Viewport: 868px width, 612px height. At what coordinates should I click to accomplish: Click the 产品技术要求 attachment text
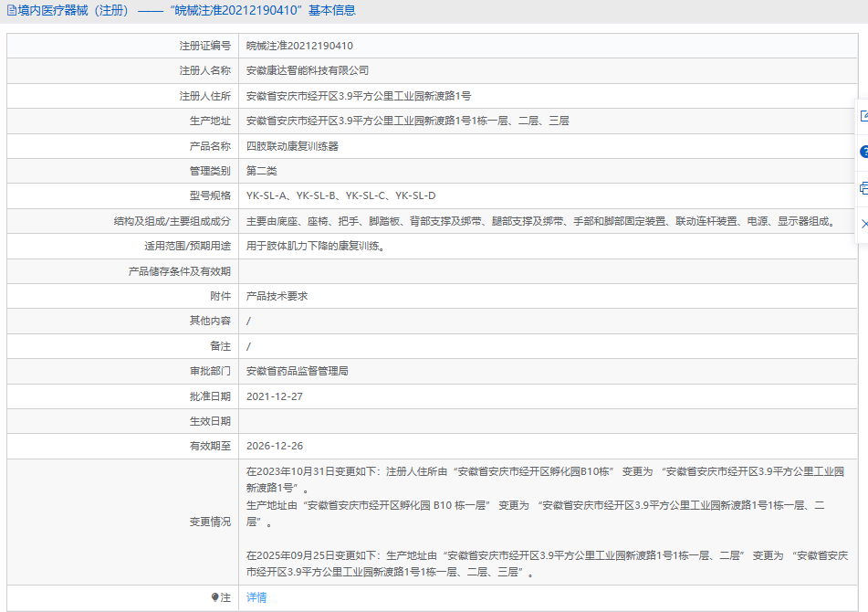coord(277,296)
